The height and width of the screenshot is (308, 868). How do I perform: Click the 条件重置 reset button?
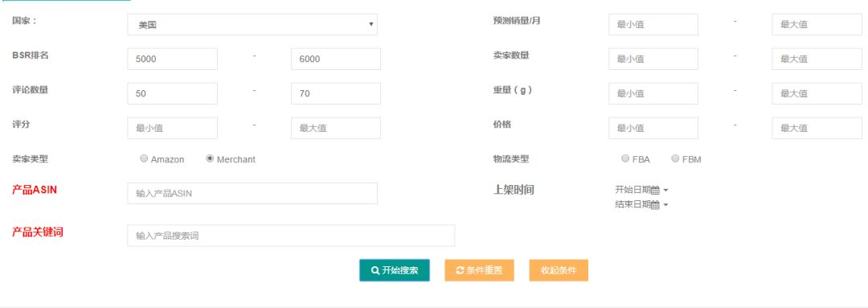point(479,270)
